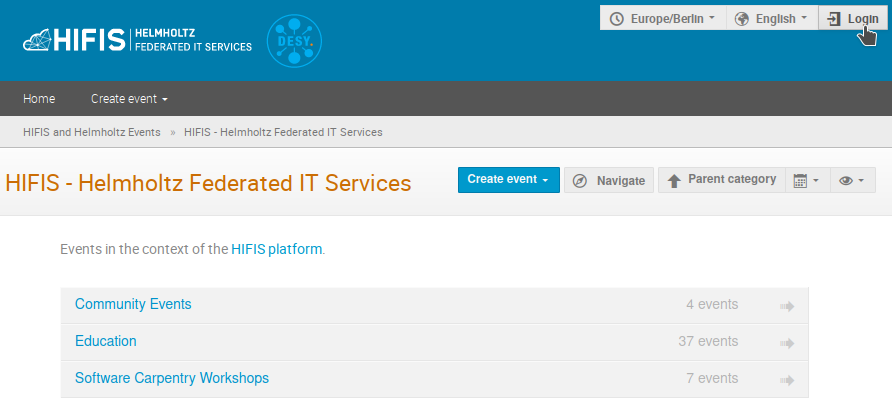Click the globe icon beside English

(741, 19)
